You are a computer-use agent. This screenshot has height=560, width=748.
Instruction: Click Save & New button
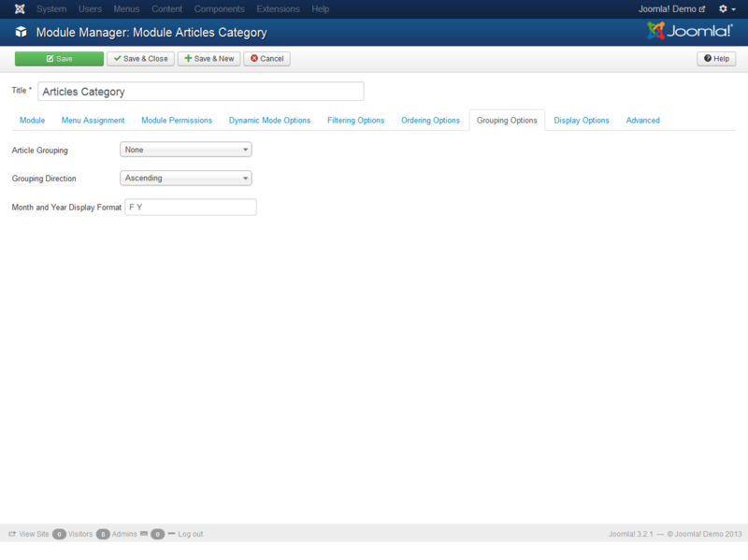coord(209,59)
